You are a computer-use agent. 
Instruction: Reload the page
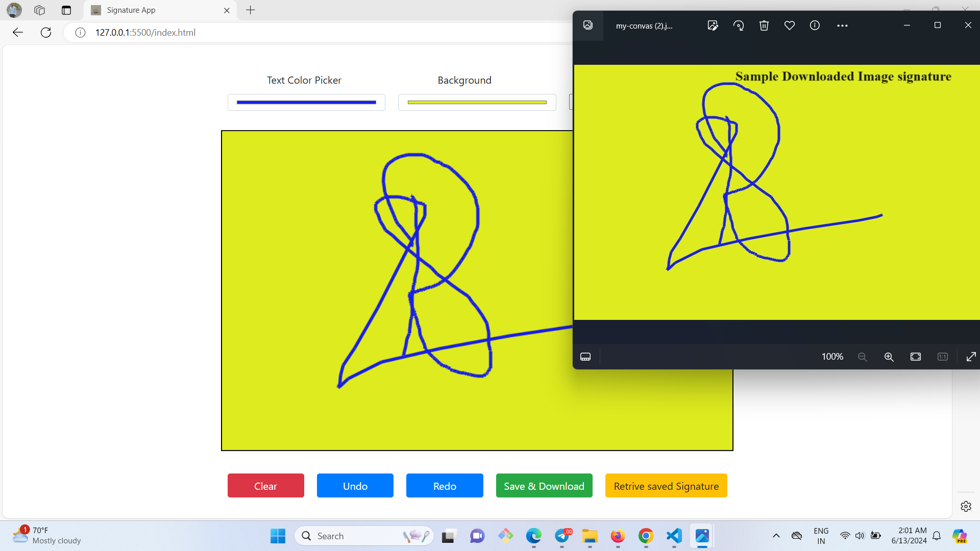46,33
